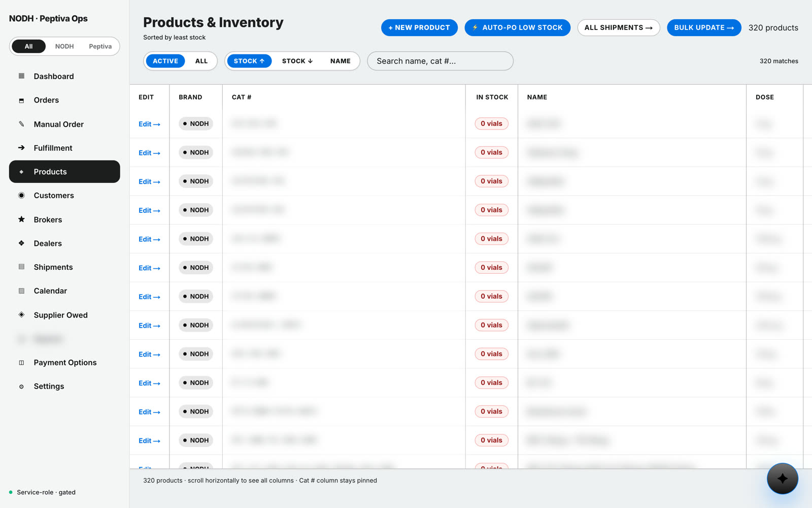Click the Orders sidebar icon
Viewport: 812px width, 508px height.
[x=21, y=100]
